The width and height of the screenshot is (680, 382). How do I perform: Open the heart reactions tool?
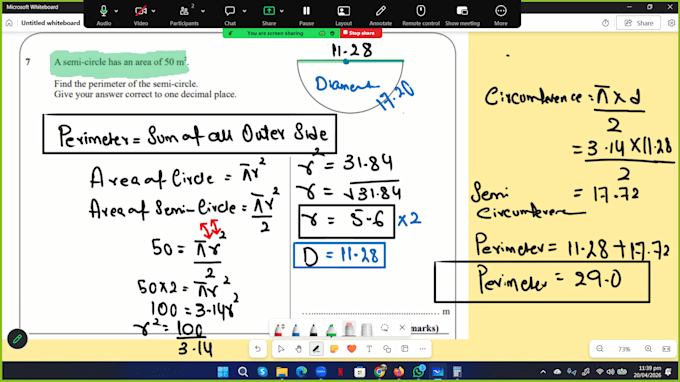pos(352,349)
